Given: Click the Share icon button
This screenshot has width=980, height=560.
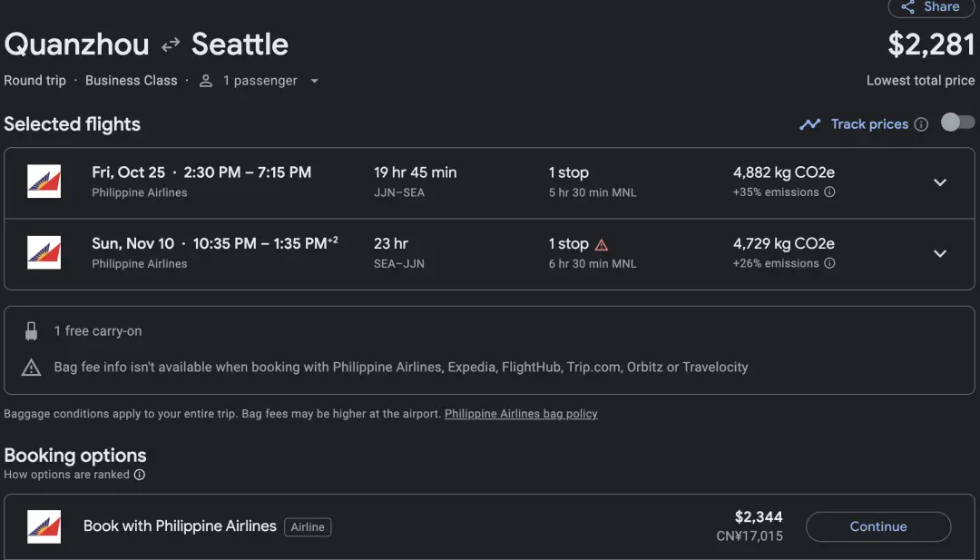Looking at the screenshot, I should tap(908, 7).
